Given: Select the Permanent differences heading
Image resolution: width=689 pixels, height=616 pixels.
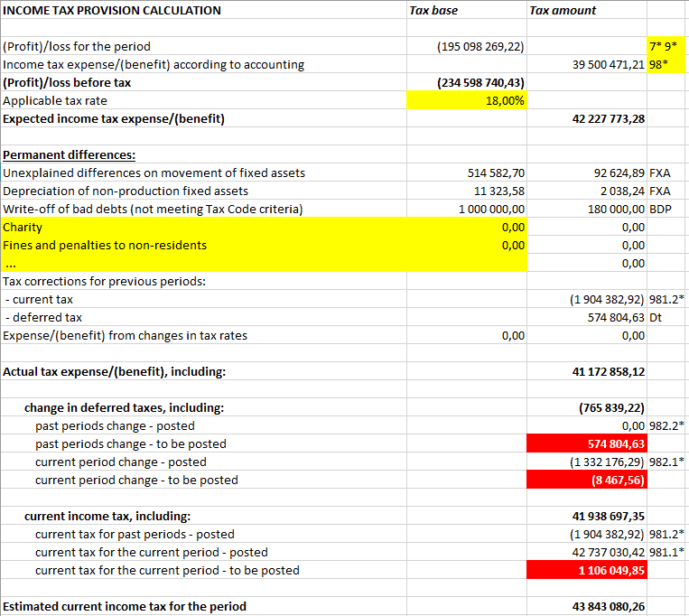Looking at the screenshot, I should pyautogui.click(x=70, y=154).
